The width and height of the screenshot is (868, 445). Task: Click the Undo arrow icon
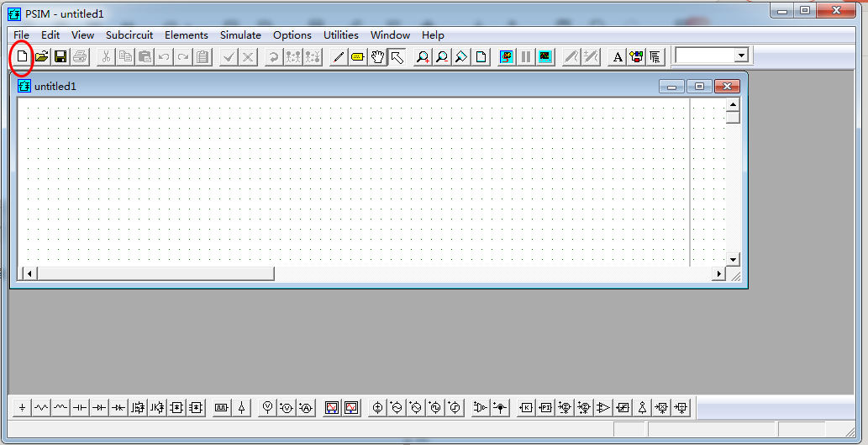pos(163,56)
